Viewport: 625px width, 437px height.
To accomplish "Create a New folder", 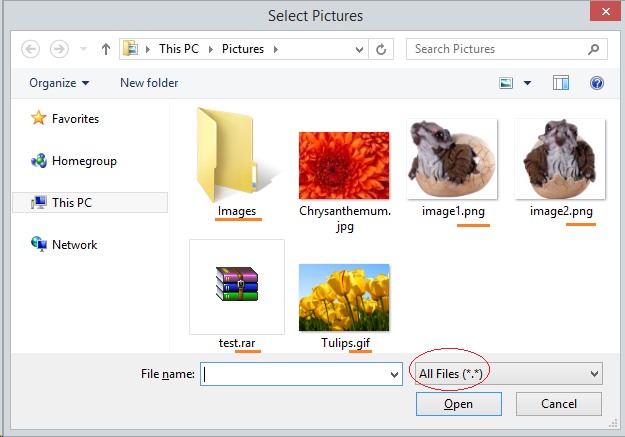I will pyautogui.click(x=149, y=83).
